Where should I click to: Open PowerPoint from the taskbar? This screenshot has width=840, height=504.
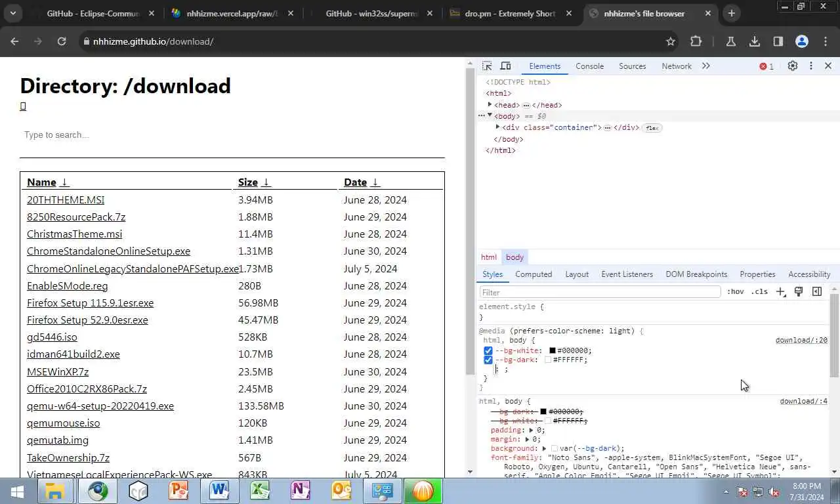coord(179,491)
